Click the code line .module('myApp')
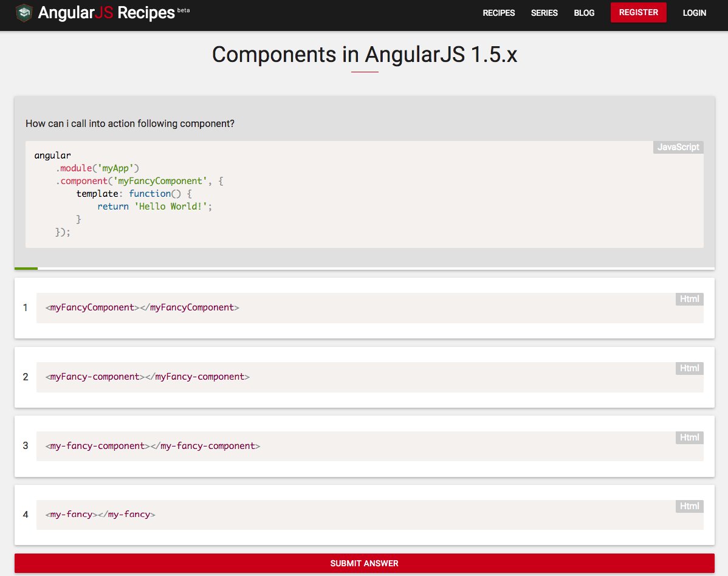728x576 pixels. click(x=97, y=168)
